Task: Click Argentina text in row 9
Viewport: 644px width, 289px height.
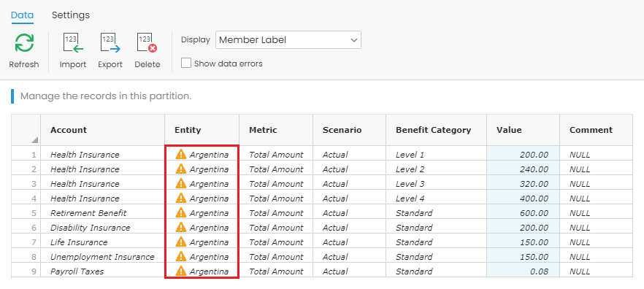Action: [x=209, y=271]
